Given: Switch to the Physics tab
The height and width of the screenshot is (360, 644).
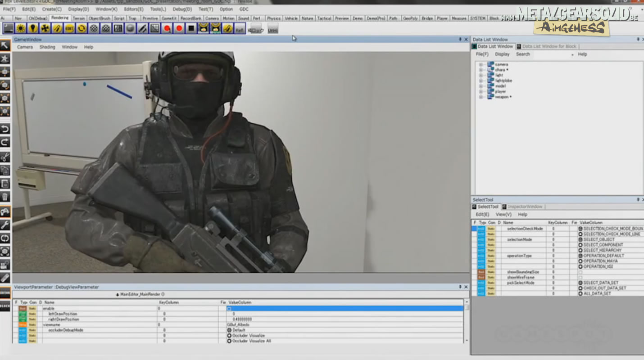Looking at the screenshot, I should 273,18.
